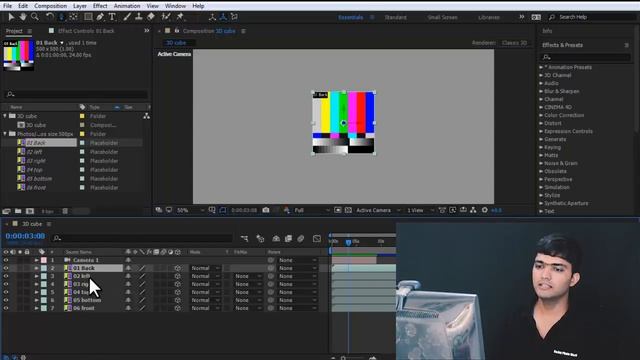Open the Composition menu

51,6
